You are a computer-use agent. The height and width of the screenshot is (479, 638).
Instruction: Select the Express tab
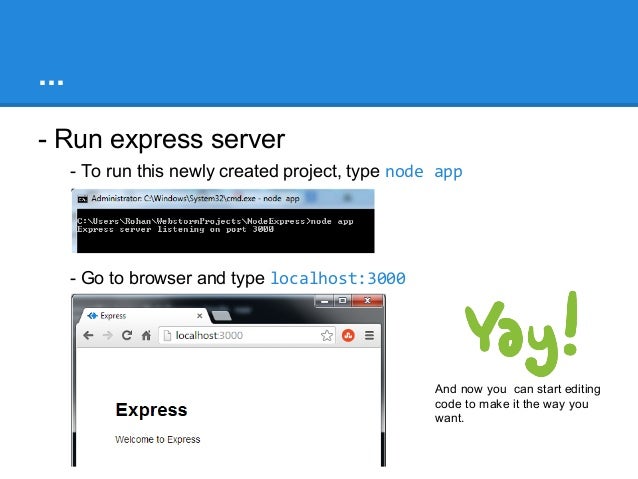[144, 316]
